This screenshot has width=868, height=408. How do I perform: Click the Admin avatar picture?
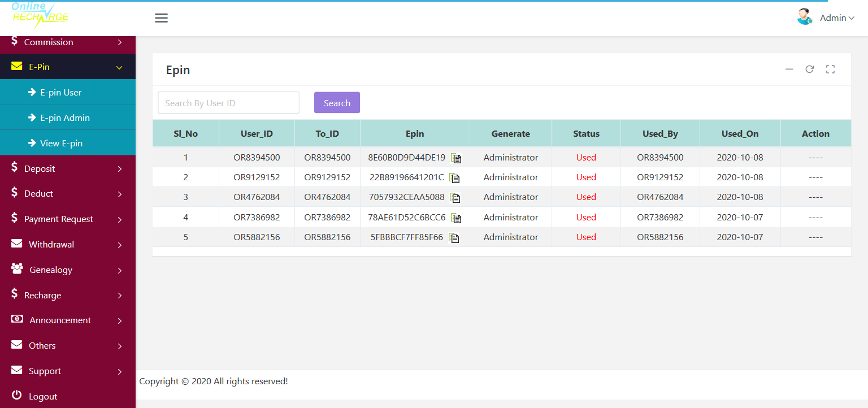tap(805, 17)
